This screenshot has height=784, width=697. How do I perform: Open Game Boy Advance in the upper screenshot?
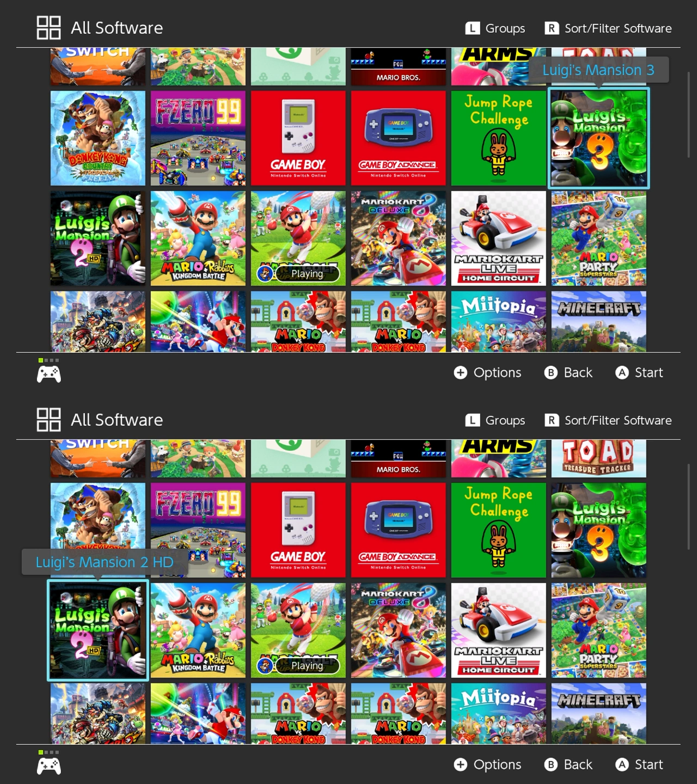point(399,138)
